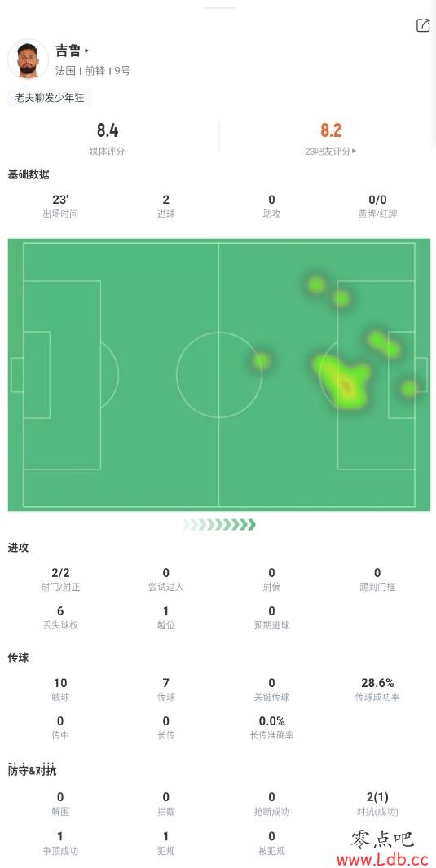Grab the drag handle at top
Viewport: 436px width, 868px height.
tap(218, 8)
